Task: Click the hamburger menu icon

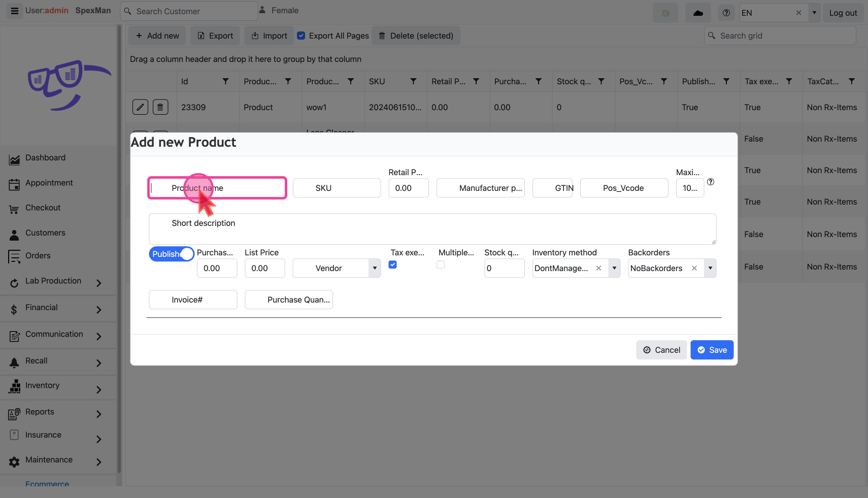Action: coord(15,11)
